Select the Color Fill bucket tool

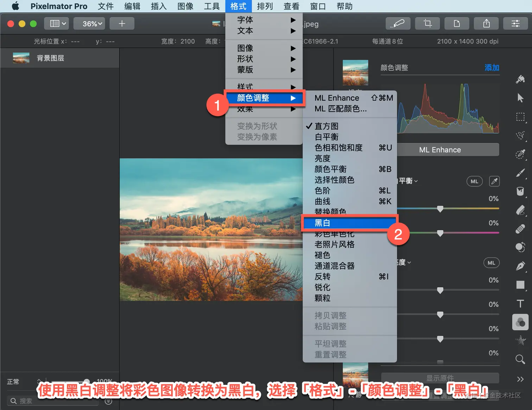coord(520,191)
